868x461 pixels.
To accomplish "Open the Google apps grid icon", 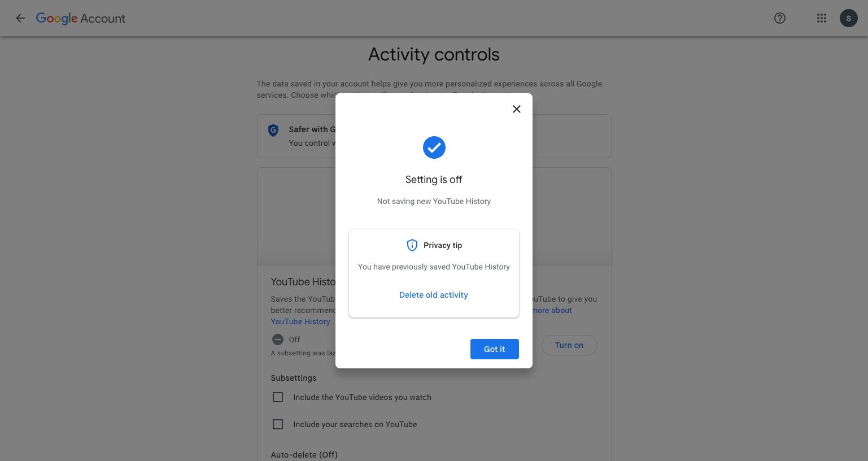I will pos(822,18).
